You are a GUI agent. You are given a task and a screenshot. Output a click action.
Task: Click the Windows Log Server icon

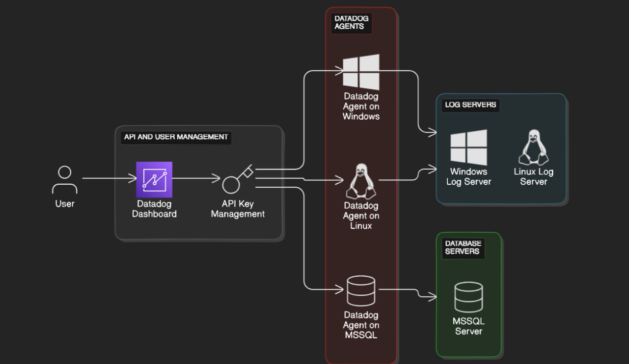click(469, 147)
